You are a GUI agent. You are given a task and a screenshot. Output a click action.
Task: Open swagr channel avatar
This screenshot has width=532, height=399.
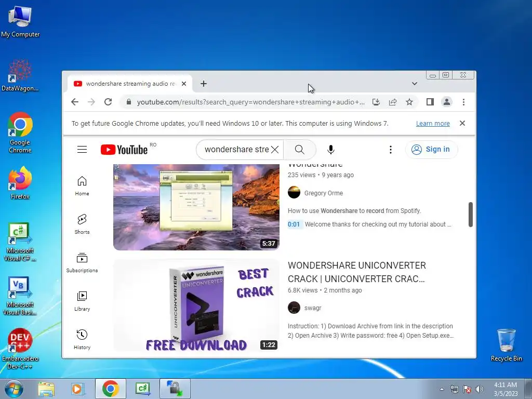[294, 308]
